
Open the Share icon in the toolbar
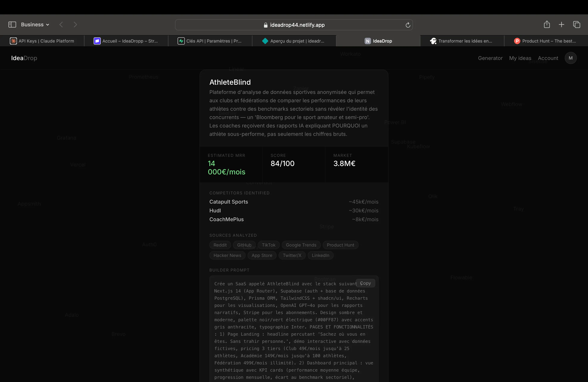[547, 24]
